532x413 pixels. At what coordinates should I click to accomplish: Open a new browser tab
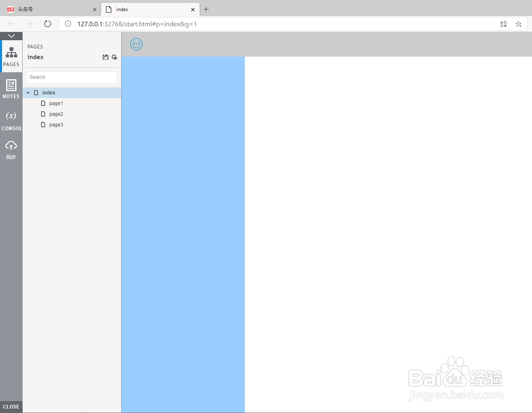206,9
